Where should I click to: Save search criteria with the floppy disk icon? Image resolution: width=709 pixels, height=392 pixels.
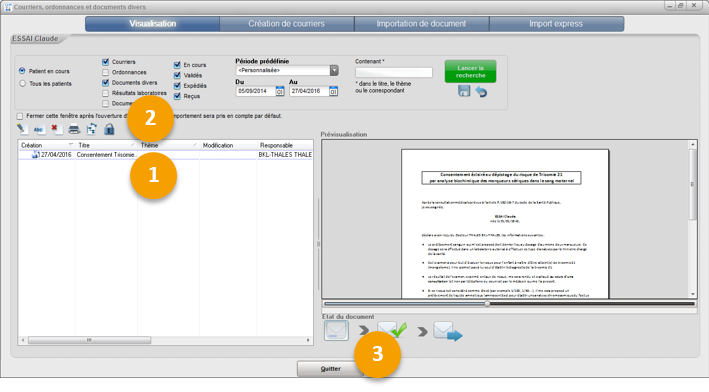point(464,91)
